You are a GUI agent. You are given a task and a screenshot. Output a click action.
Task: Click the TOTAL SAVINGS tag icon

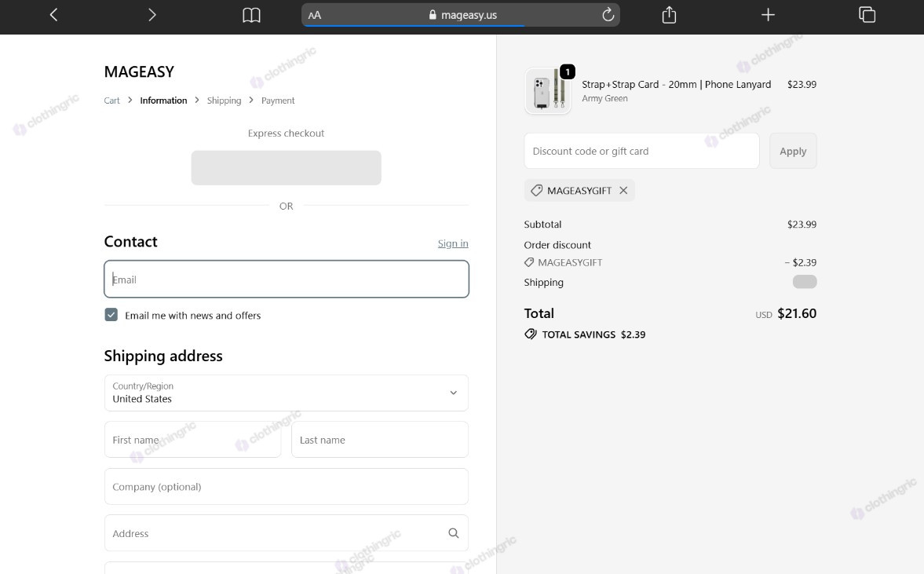[x=531, y=335]
